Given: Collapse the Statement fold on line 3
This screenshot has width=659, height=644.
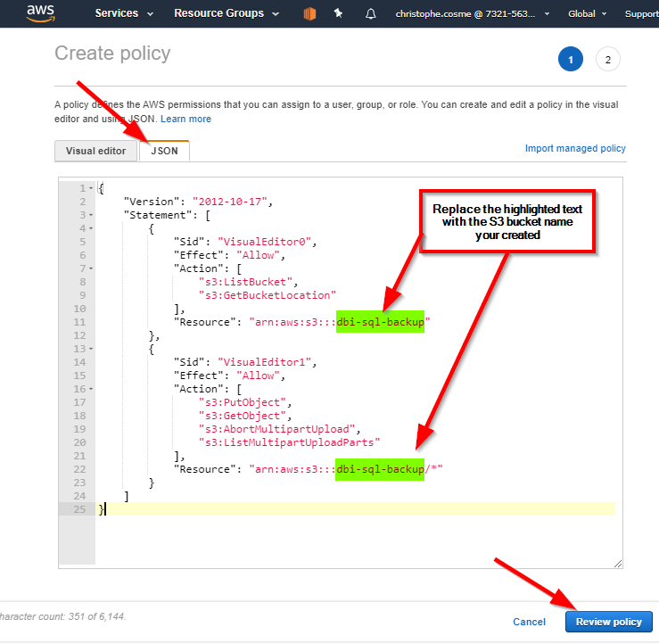Looking at the screenshot, I should [x=91, y=215].
